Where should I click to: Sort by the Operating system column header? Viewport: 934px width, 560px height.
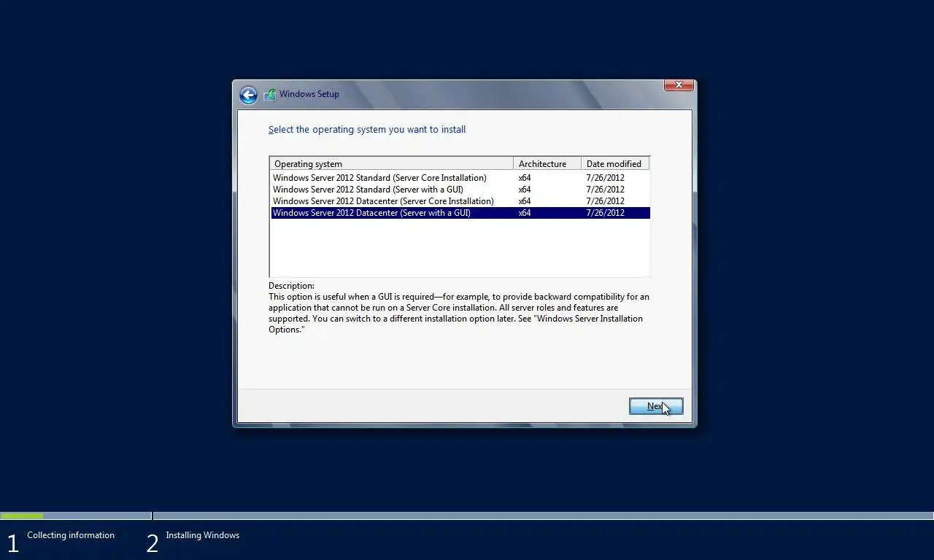(391, 164)
